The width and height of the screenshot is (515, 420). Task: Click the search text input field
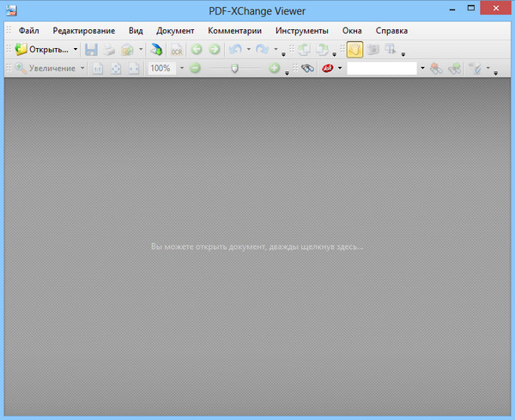coord(382,68)
